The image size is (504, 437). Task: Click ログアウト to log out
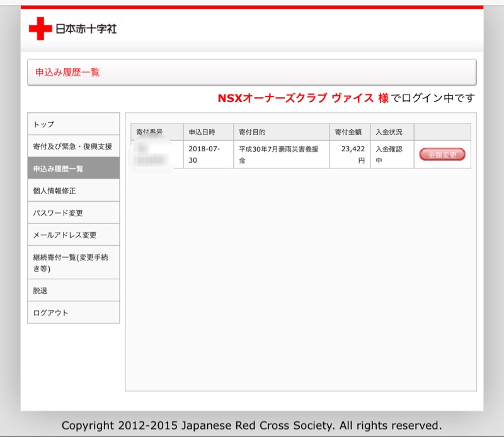click(x=74, y=313)
